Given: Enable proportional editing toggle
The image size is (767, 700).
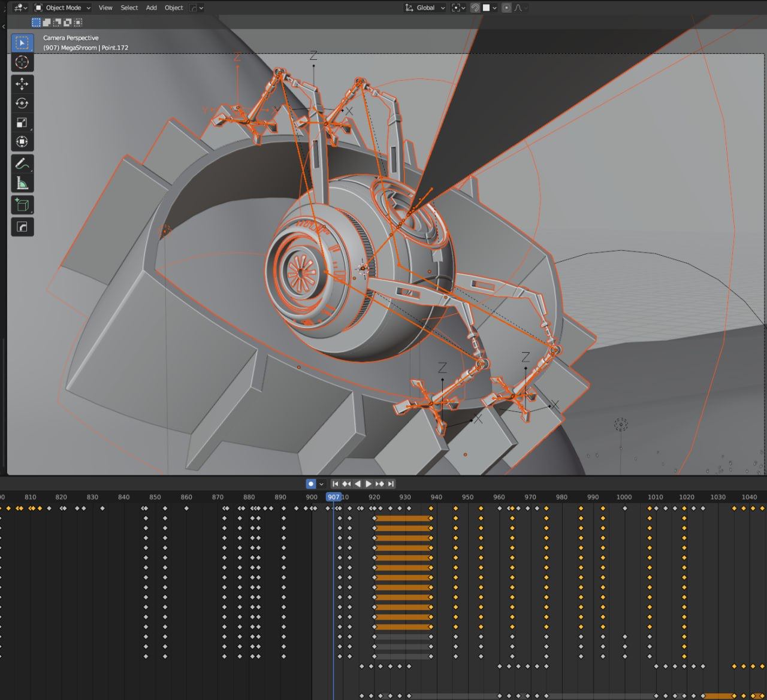Looking at the screenshot, I should coord(506,8).
